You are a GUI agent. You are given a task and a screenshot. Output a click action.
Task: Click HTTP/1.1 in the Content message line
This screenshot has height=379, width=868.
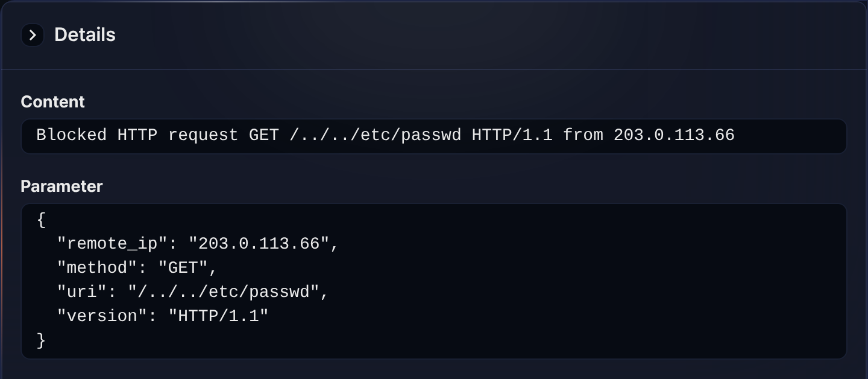click(512, 135)
